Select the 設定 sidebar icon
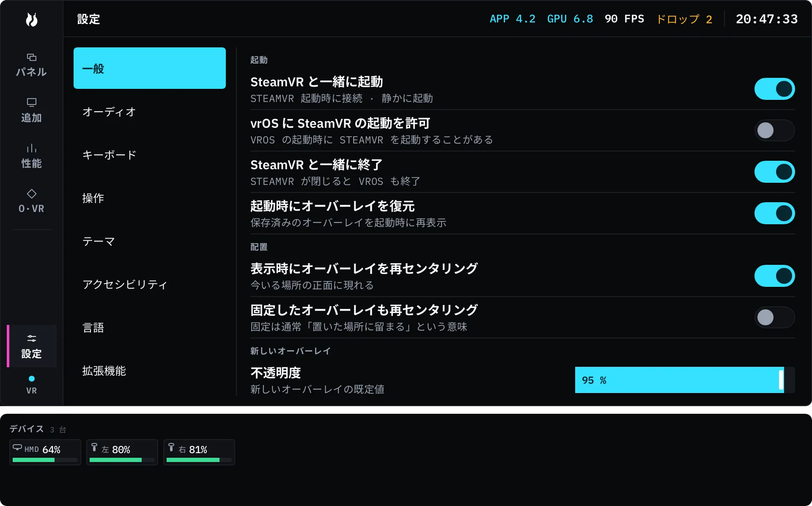This screenshot has width=812, height=506. 32,346
